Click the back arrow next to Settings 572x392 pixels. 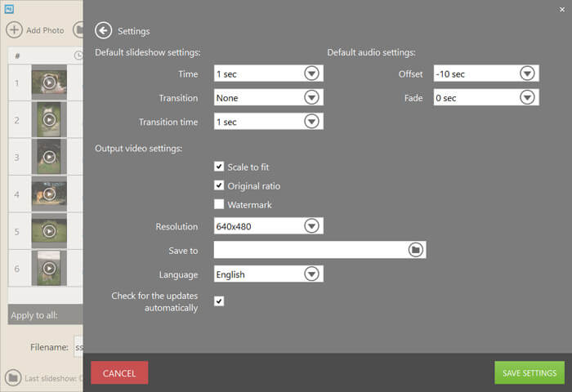coord(103,31)
